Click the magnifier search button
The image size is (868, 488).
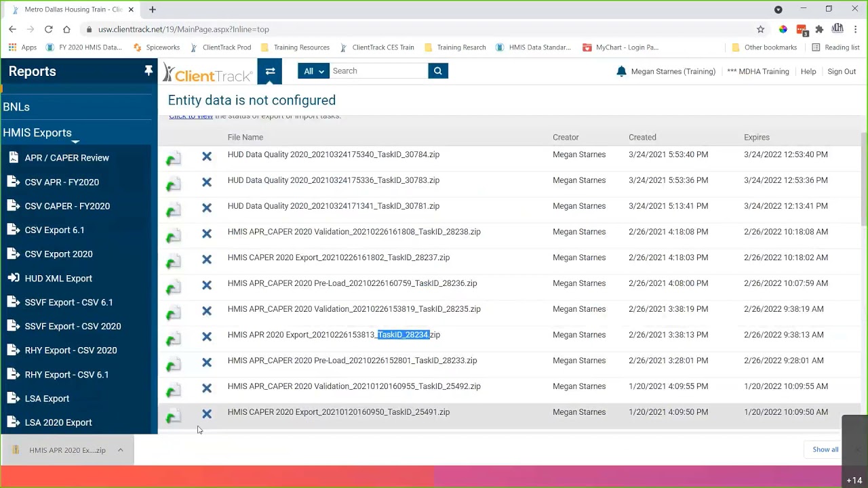[438, 71]
